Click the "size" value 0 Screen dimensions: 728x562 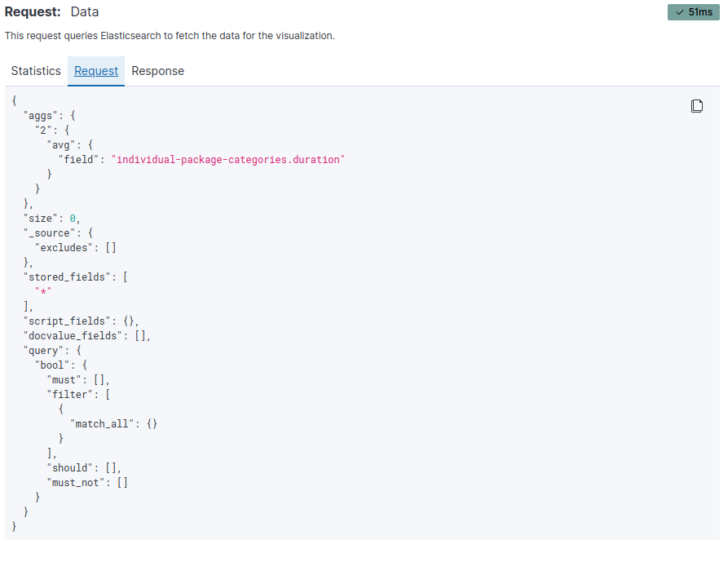(x=73, y=219)
